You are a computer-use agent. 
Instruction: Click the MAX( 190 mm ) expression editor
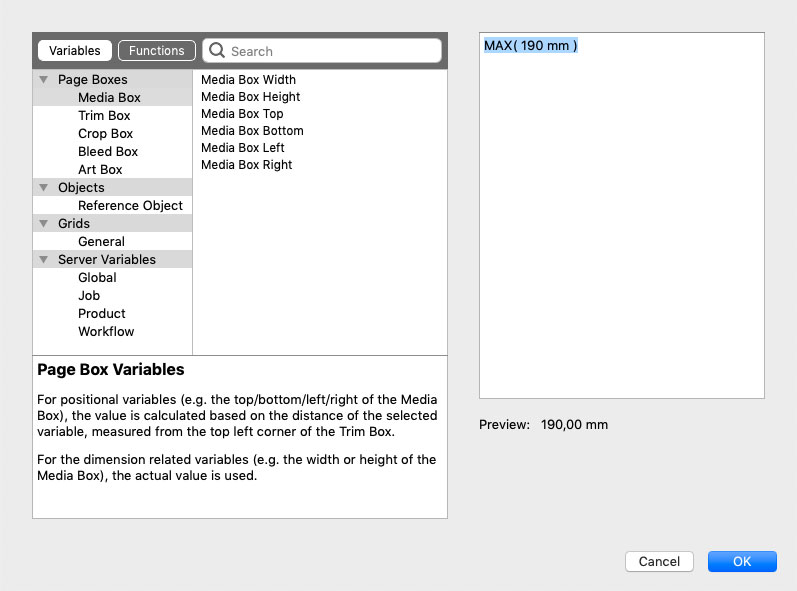coord(621,215)
